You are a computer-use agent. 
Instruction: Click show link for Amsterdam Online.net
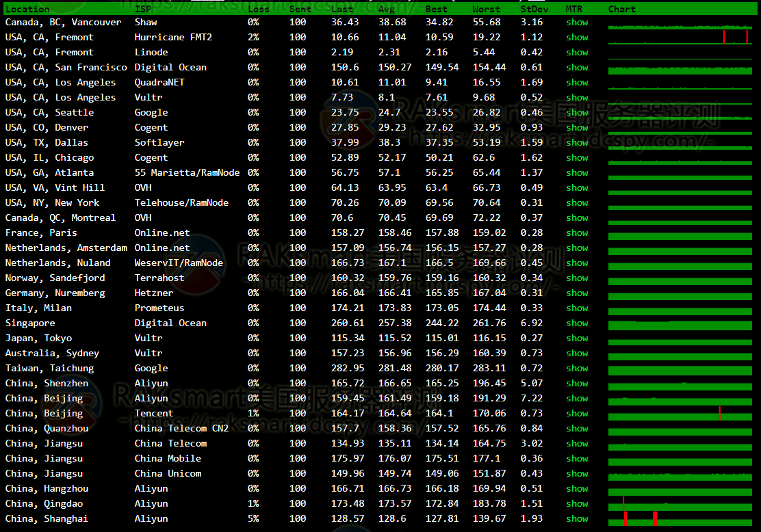tap(577, 248)
